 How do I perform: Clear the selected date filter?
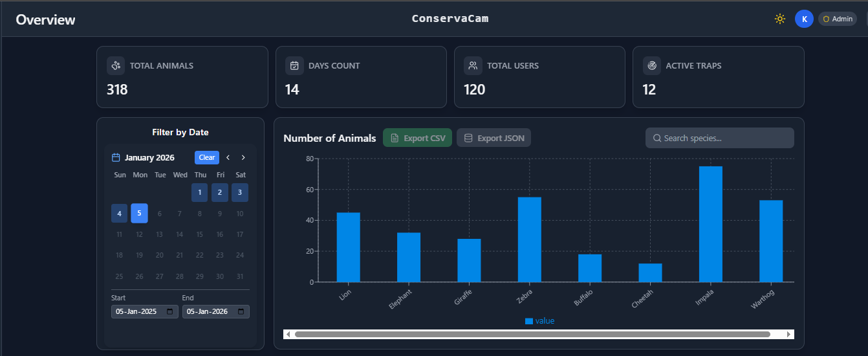[207, 157]
